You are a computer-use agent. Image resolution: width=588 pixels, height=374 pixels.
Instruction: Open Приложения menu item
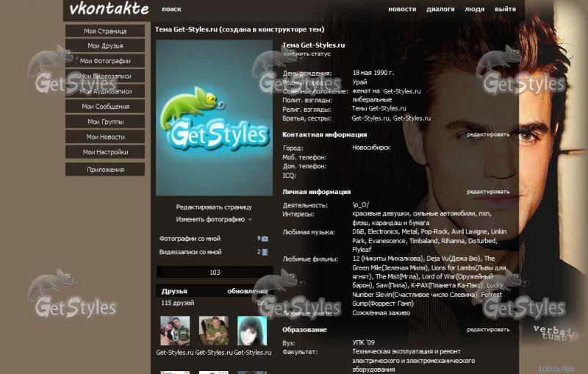tap(105, 170)
